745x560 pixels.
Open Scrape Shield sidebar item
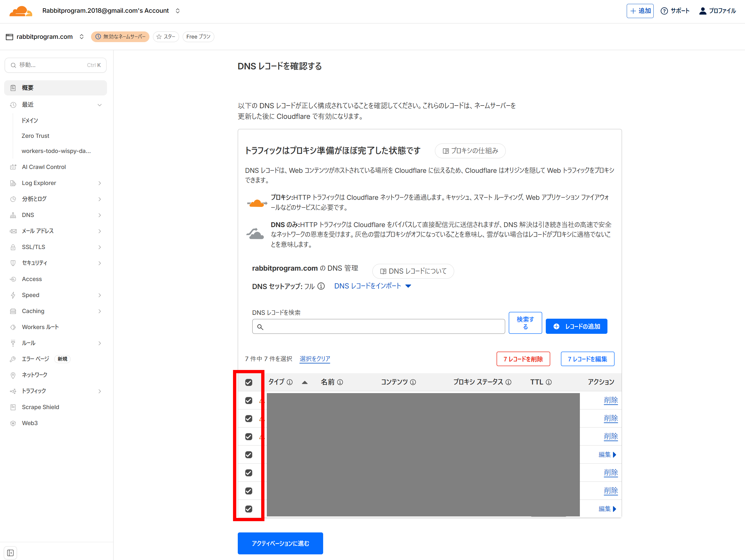pos(40,407)
